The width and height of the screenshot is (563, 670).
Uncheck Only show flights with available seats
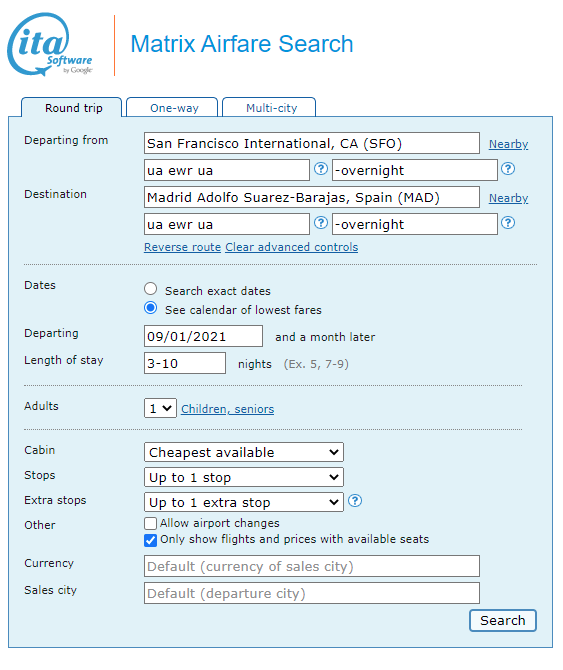click(x=150, y=540)
